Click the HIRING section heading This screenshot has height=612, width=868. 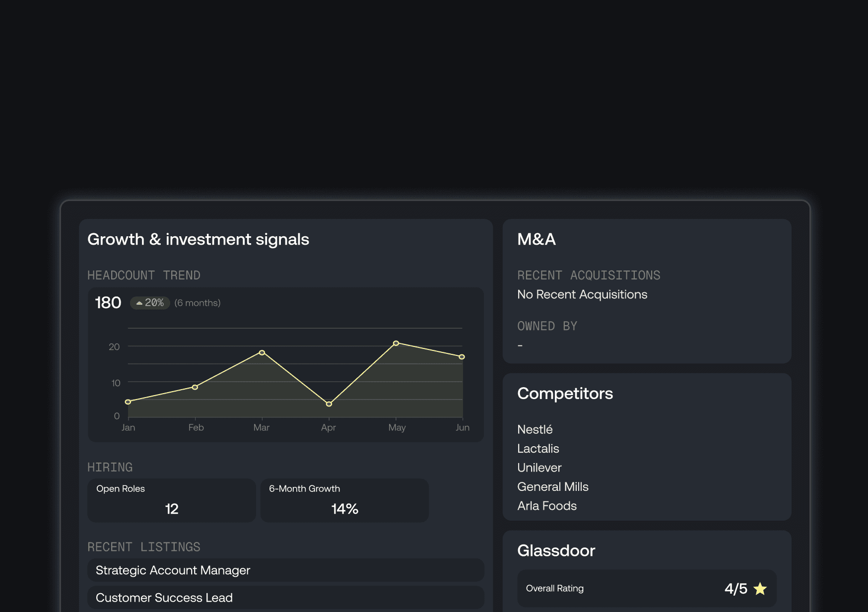[110, 468]
